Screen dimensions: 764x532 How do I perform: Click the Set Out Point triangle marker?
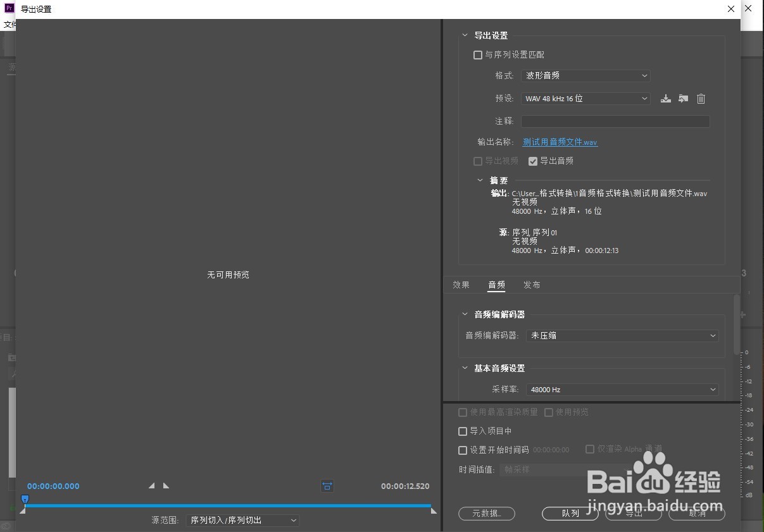click(x=166, y=486)
